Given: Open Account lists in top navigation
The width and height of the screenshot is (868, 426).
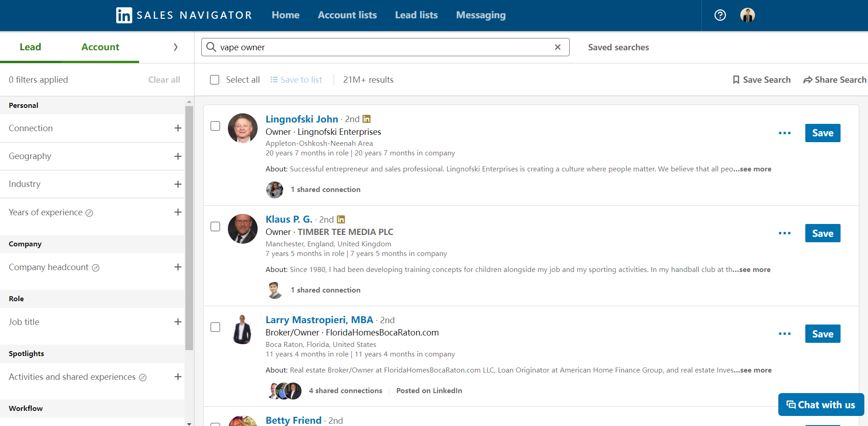Looking at the screenshot, I should (x=347, y=15).
